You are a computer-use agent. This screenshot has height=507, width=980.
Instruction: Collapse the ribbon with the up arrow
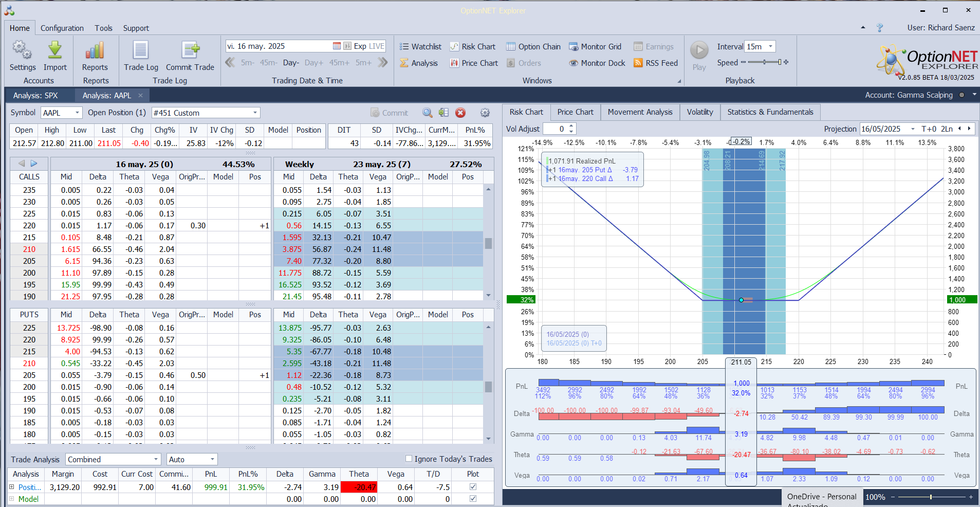863,27
